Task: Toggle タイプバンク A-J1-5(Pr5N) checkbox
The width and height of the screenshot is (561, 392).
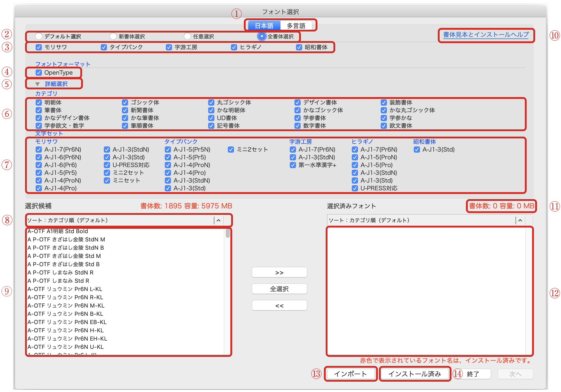Action: click(168, 150)
